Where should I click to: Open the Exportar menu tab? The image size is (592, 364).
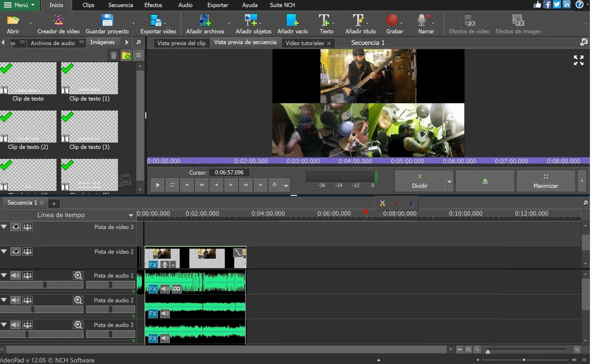click(217, 5)
